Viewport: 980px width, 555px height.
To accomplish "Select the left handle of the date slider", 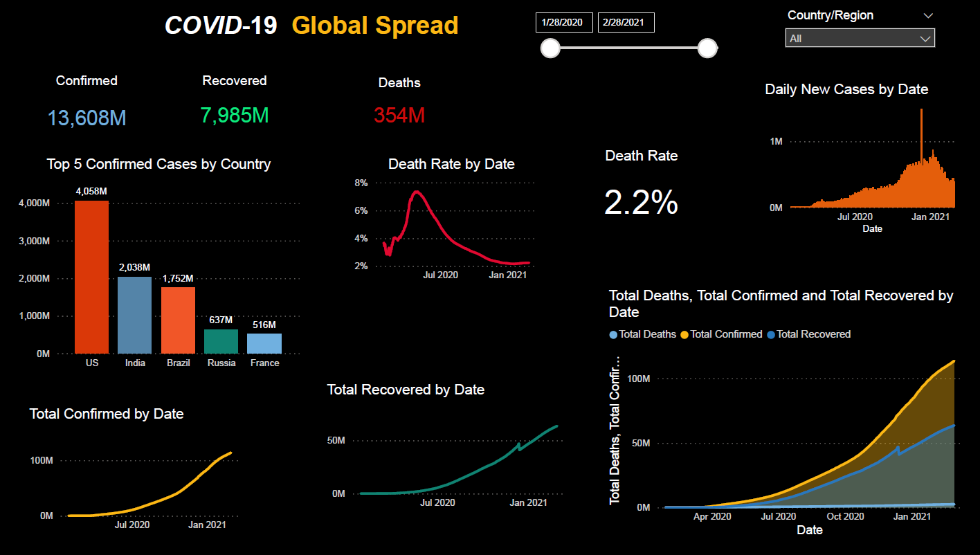I will pos(550,48).
